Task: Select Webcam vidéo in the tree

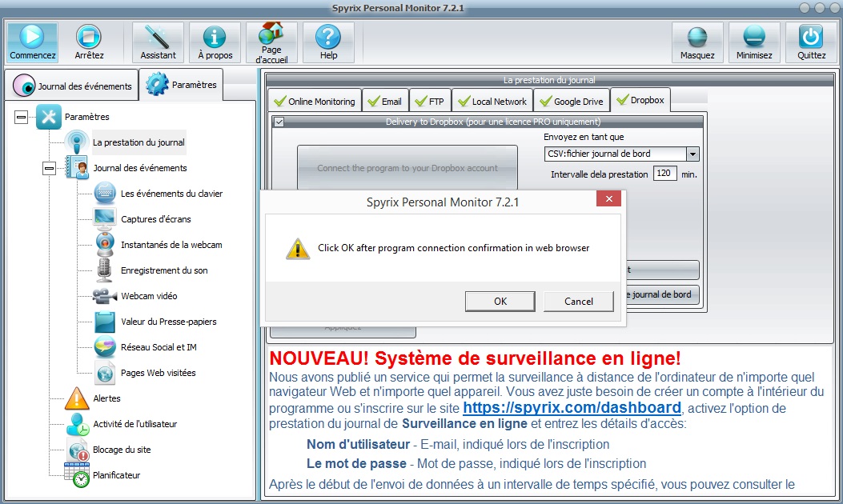Action: coord(149,296)
